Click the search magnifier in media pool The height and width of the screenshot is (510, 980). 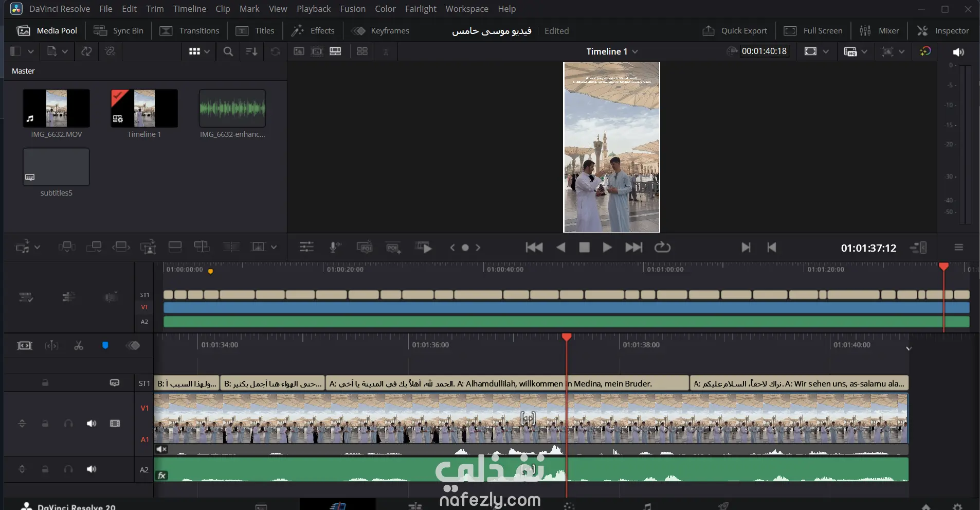(228, 51)
